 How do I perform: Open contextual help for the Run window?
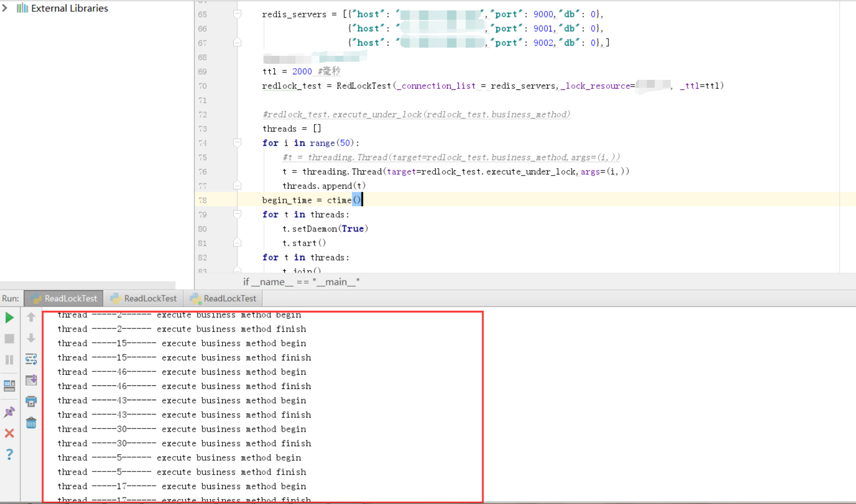[10, 454]
